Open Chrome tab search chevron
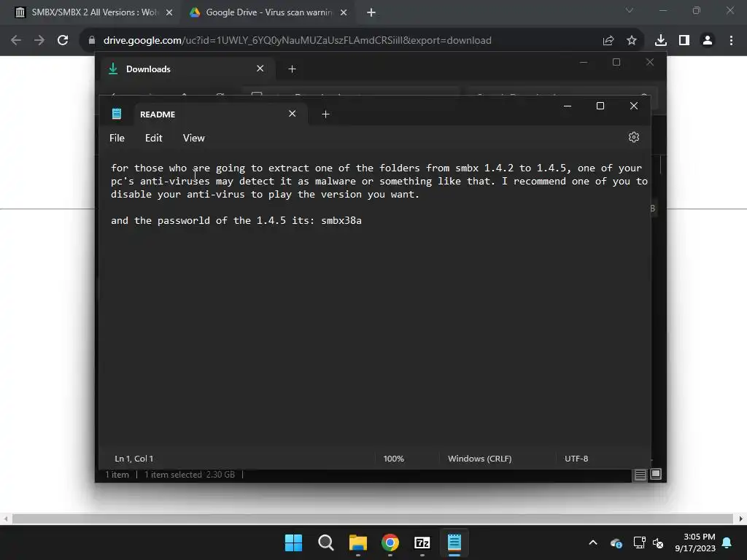This screenshot has width=747, height=560. point(630,10)
